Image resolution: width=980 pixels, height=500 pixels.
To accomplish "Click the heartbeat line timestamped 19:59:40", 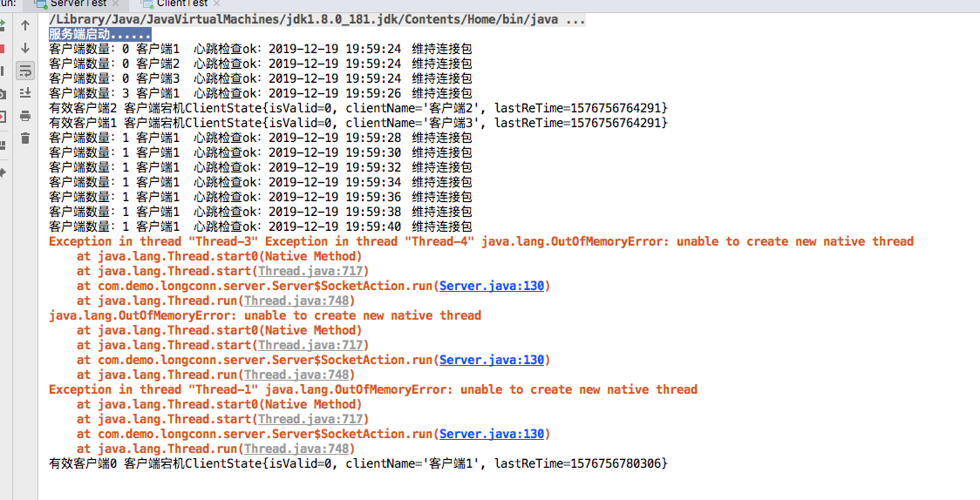I will [x=260, y=227].
